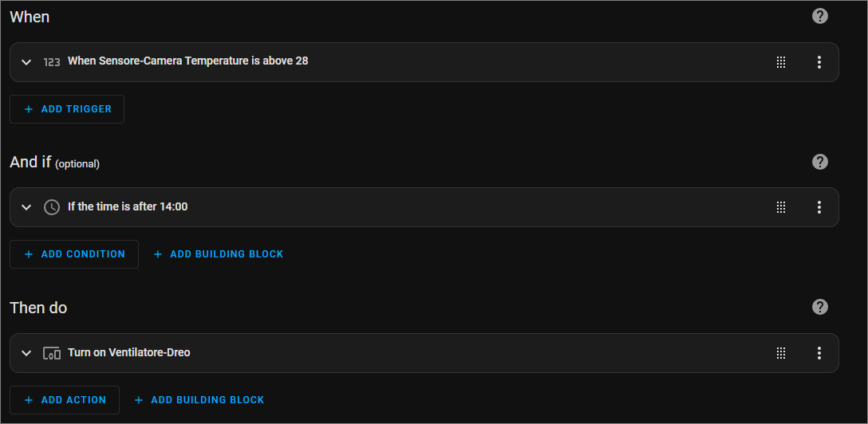Screen dimensions: 868x424
Task: Open the three-dot menu for the temperature trigger
Action: (819, 62)
